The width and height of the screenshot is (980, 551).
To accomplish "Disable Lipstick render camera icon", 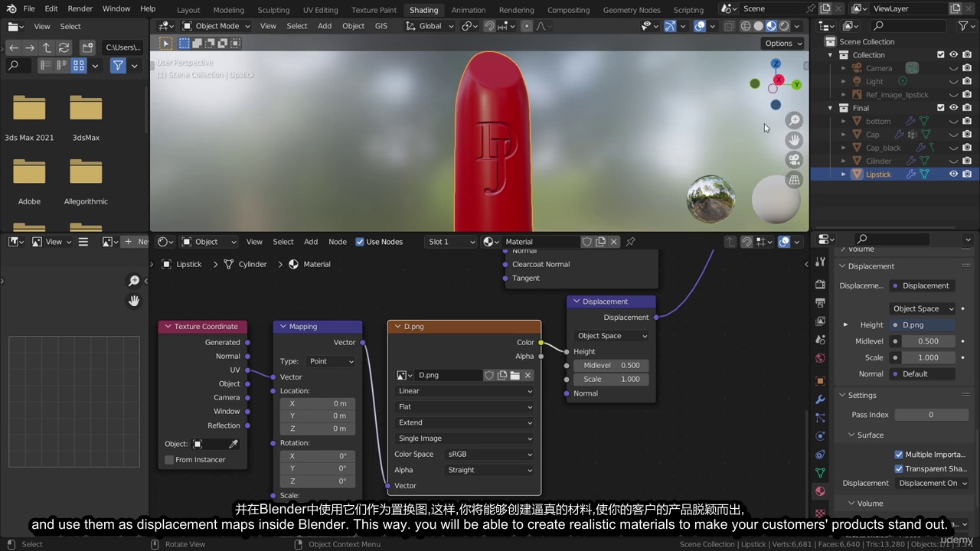I will click(x=967, y=174).
